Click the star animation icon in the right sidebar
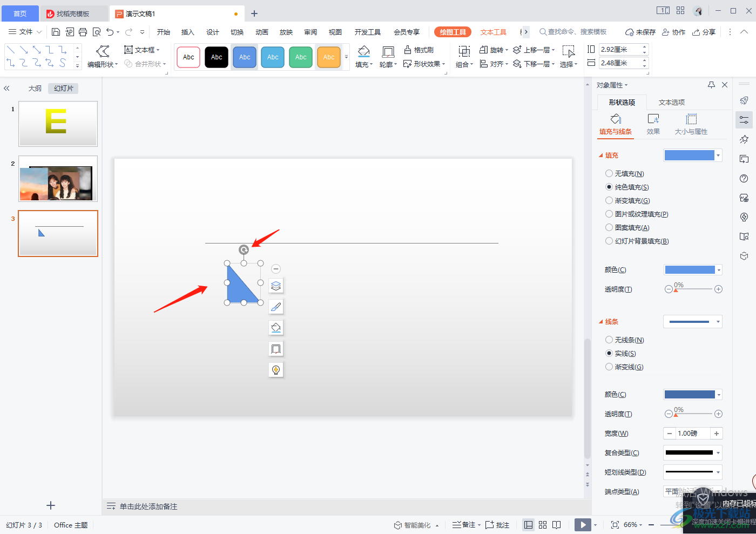This screenshot has height=534, width=756. pyautogui.click(x=744, y=139)
